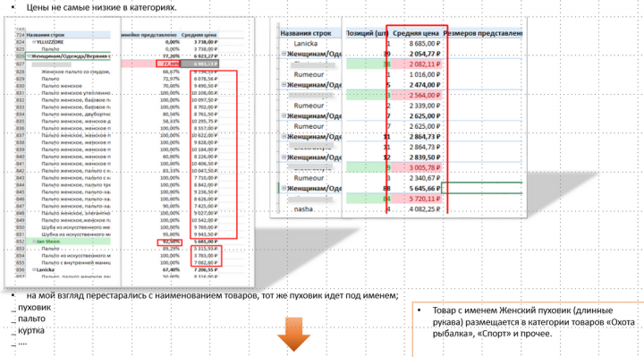
Task: Collapse the Jan Steen group row
Action: 34,242
